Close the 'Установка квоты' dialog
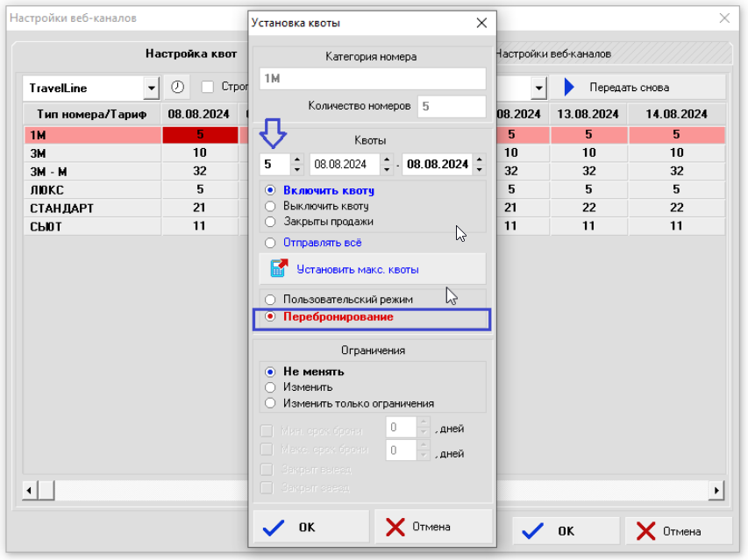The width and height of the screenshot is (748, 560). [x=481, y=24]
